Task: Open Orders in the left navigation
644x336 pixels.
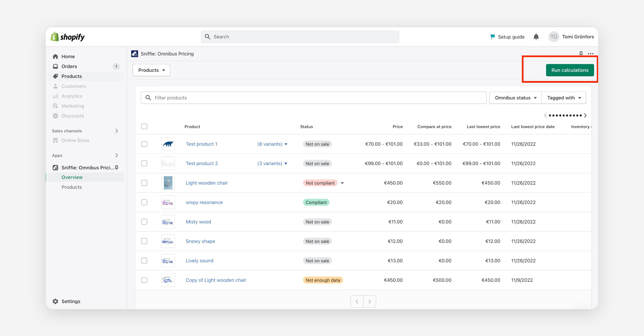Action: [x=69, y=66]
